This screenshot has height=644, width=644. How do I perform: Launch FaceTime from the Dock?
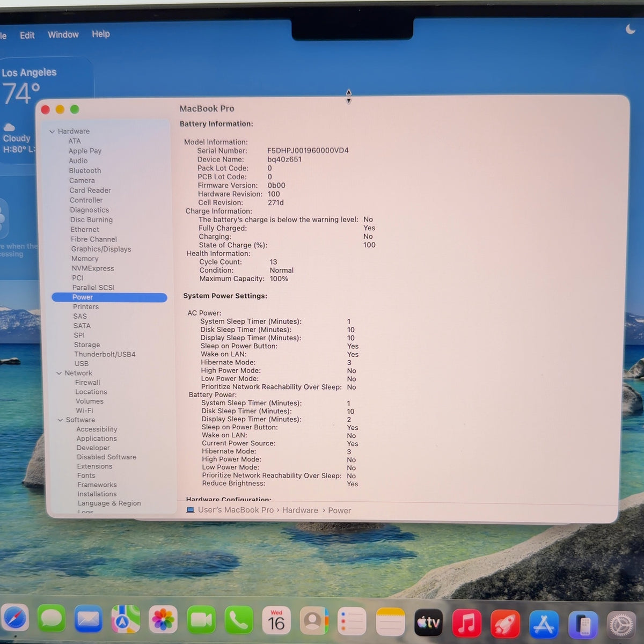click(x=201, y=621)
